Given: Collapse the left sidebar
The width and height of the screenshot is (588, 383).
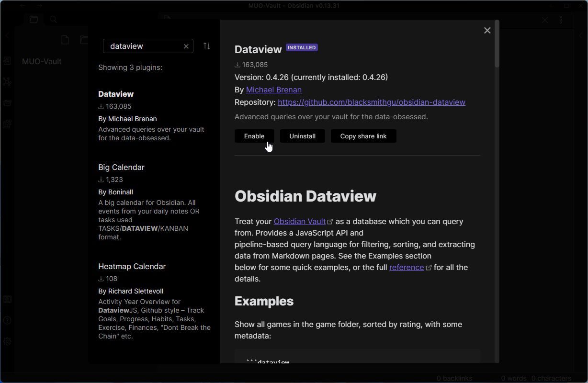Looking at the screenshot, I should point(7,35).
